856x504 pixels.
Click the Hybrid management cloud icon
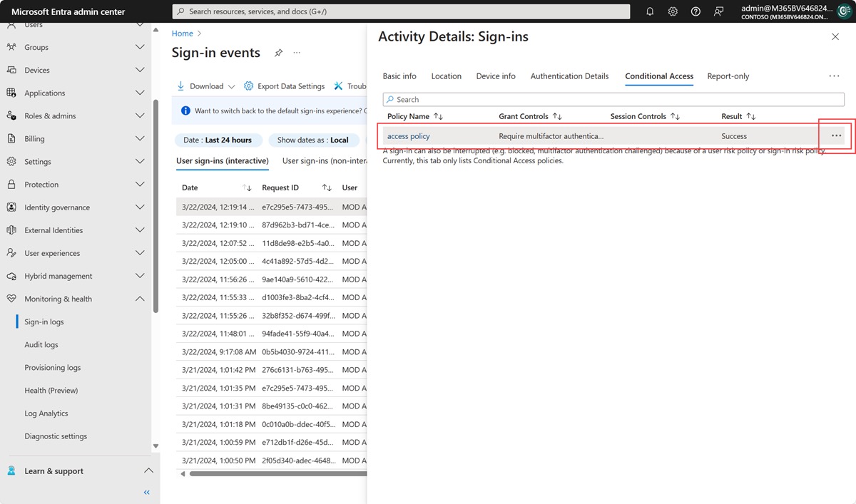click(x=11, y=276)
